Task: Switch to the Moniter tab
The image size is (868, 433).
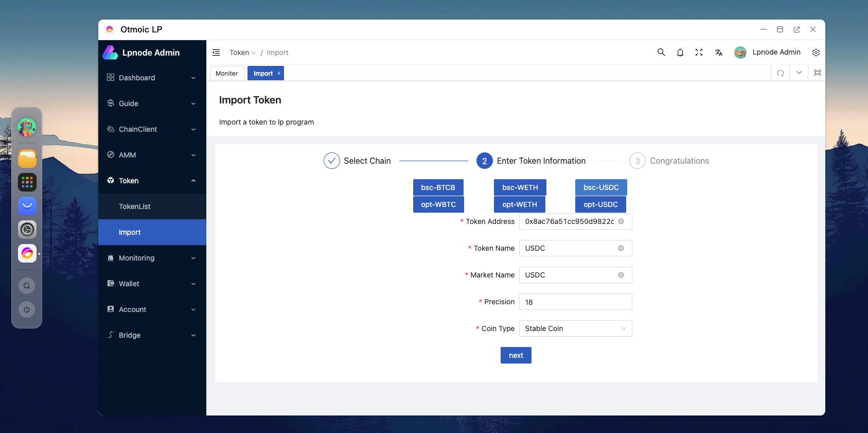Action: pos(227,74)
